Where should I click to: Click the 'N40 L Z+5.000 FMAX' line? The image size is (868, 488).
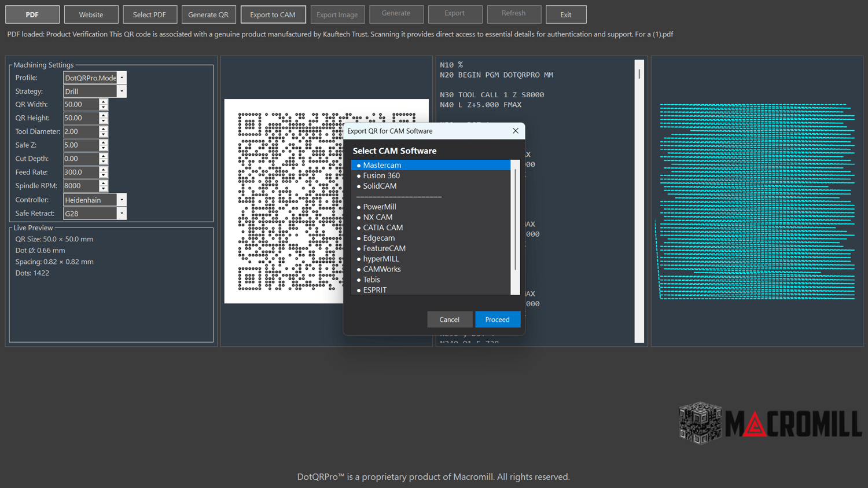pyautogui.click(x=481, y=105)
